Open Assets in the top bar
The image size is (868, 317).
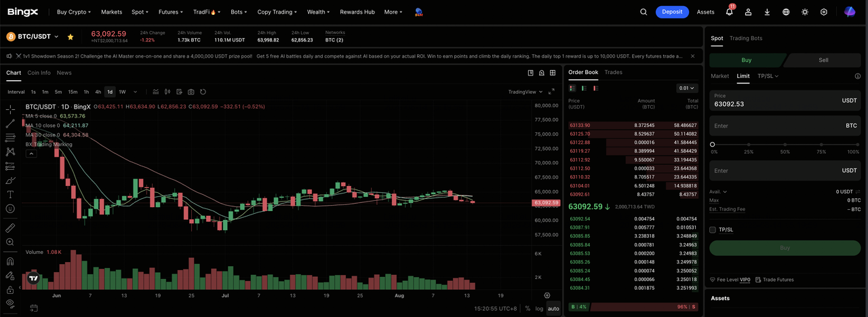pos(706,12)
